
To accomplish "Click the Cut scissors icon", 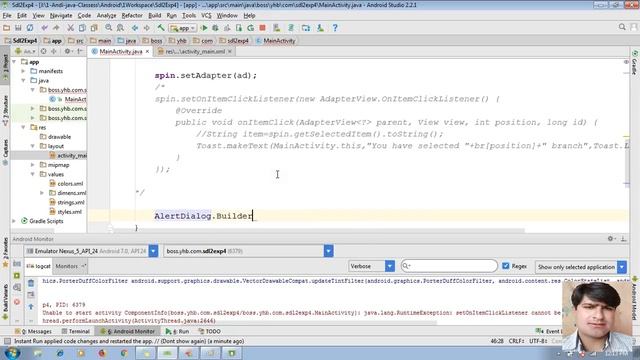I will (70, 28).
